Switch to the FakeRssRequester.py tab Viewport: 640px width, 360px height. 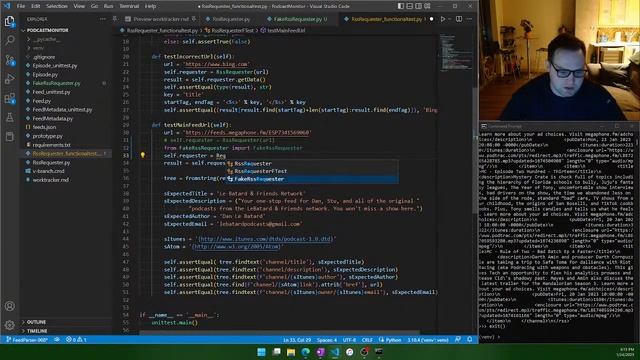coord(300,19)
